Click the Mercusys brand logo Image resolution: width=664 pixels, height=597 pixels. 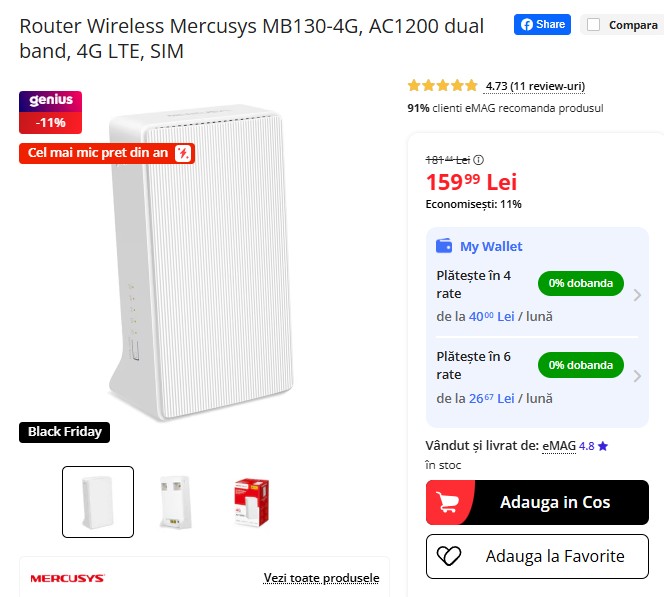(67, 578)
